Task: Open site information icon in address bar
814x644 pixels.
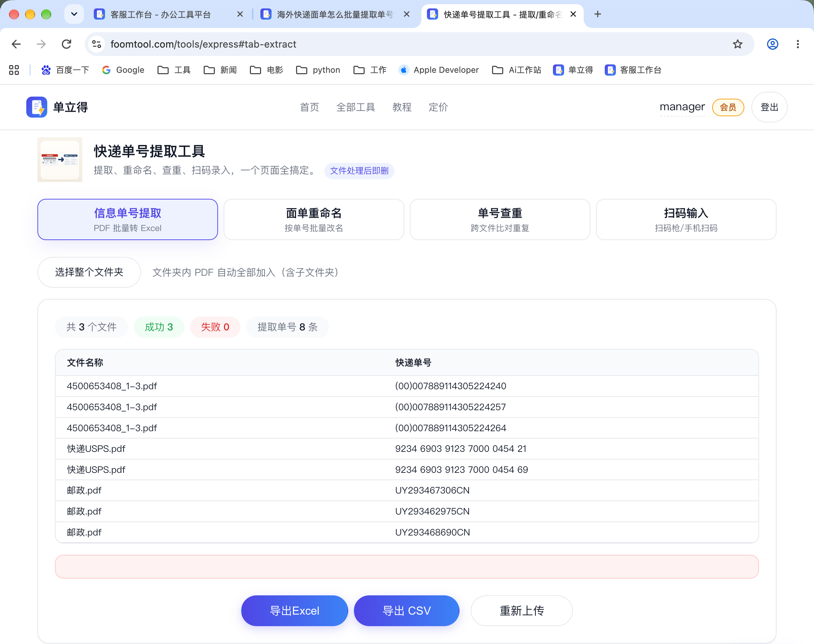Action: pos(97,44)
